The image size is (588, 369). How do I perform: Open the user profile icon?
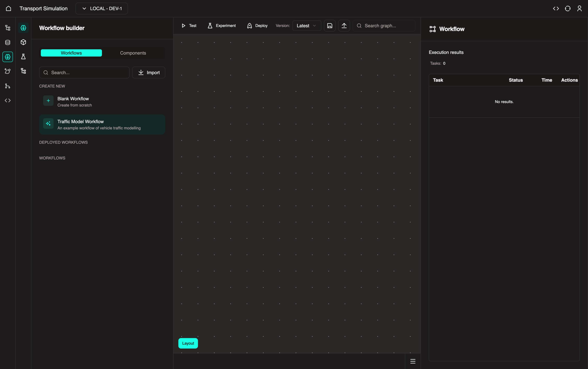(x=579, y=8)
